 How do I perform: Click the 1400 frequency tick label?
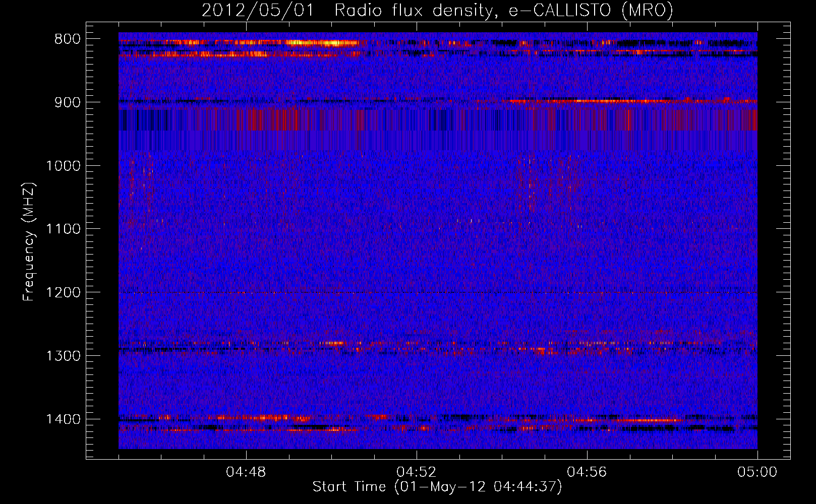click(63, 419)
